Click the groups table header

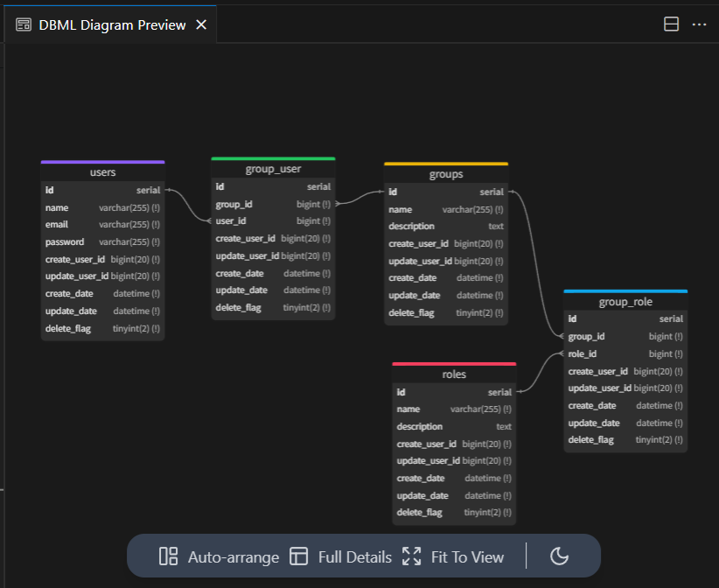click(x=446, y=174)
